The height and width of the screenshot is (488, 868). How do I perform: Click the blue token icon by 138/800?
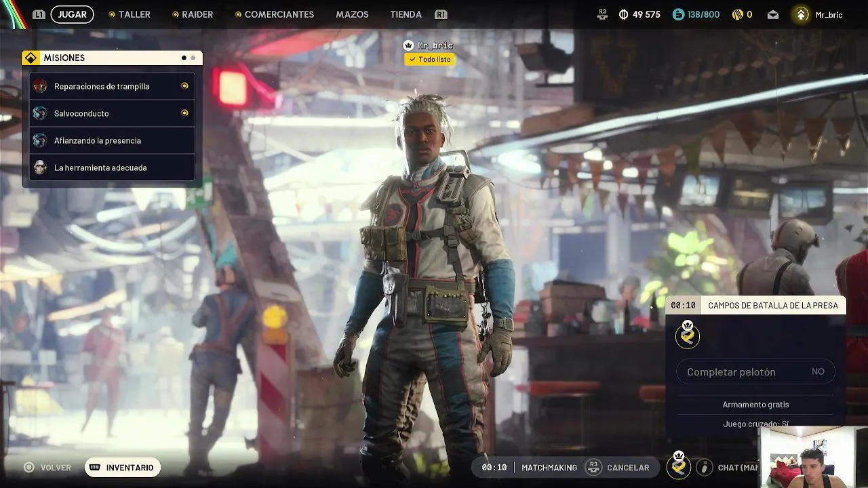pos(678,14)
